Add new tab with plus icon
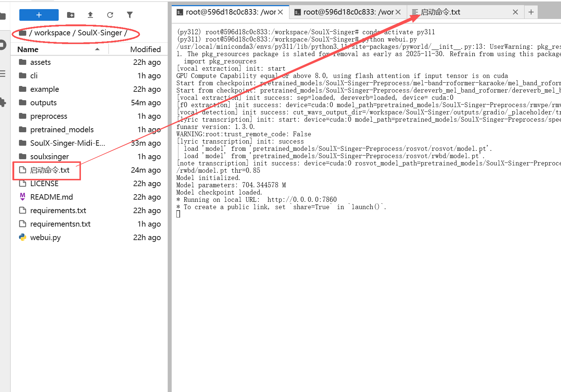This screenshot has width=561, height=392. (531, 12)
